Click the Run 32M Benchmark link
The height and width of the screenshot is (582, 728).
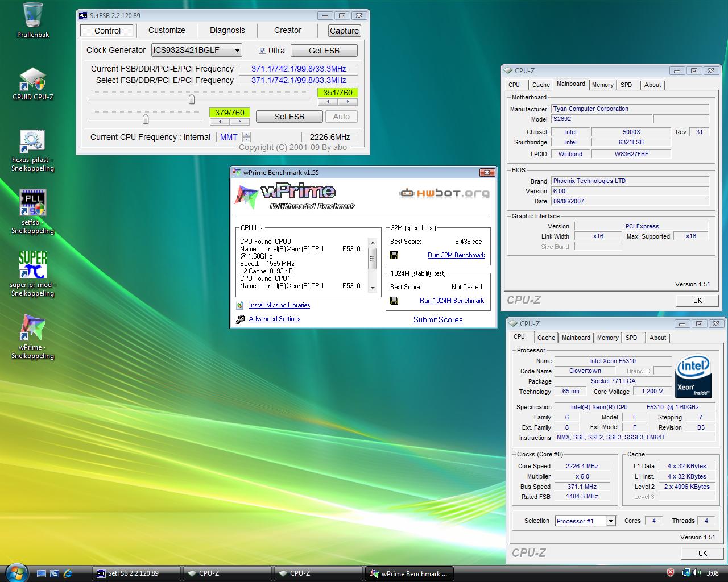[x=456, y=255]
